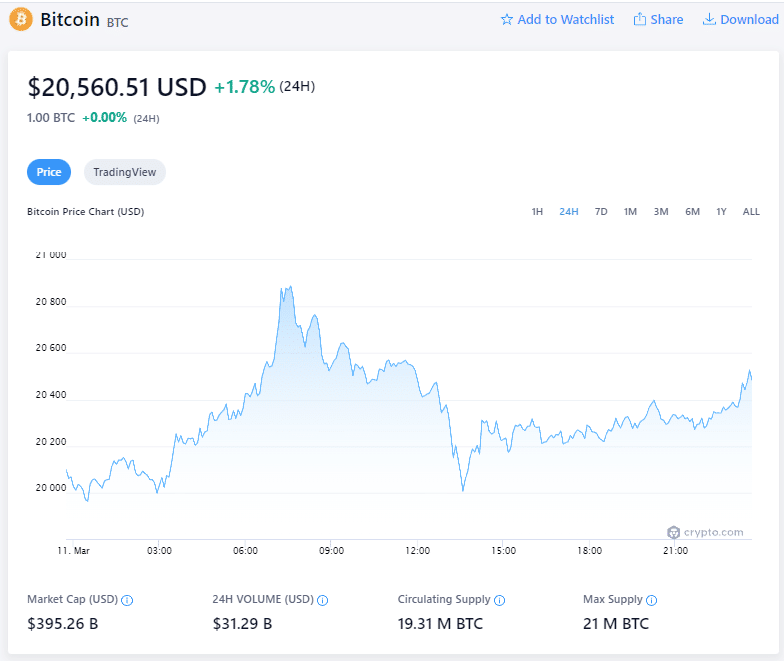Click the 24H VOLUME (USD) label
784x661 pixels.
point(263,599)
